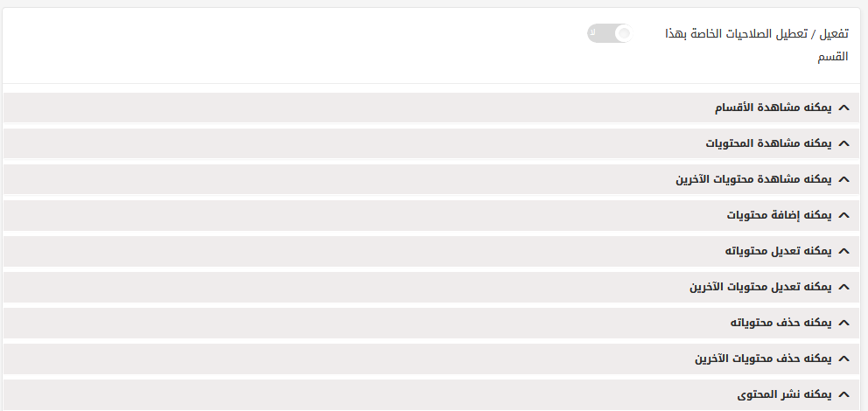868x411 pixels.
Task: Click chevron icon next to 'يمكنه تعديل محتويات الآخرين'
Action: pyautogui.click(x=843, y=287)
